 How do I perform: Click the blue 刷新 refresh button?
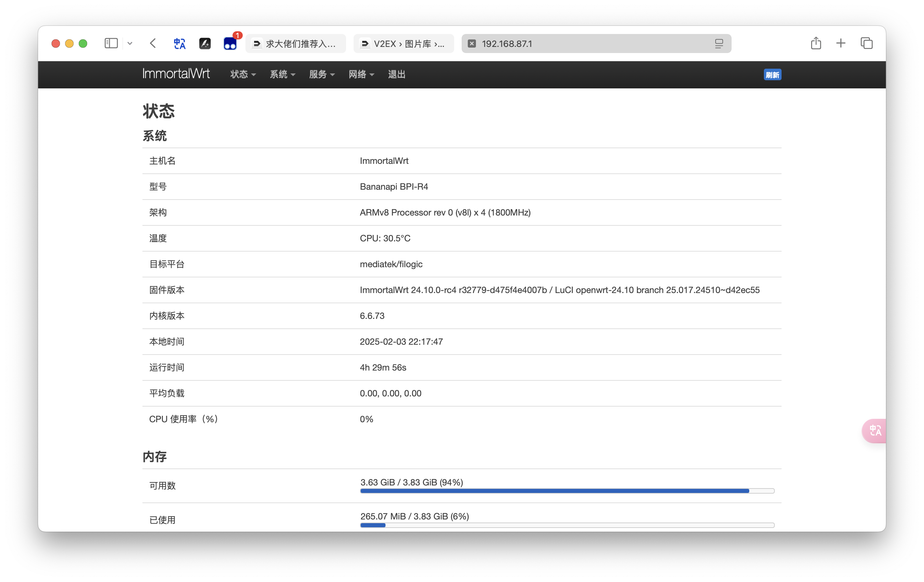(x=772, y=75)
